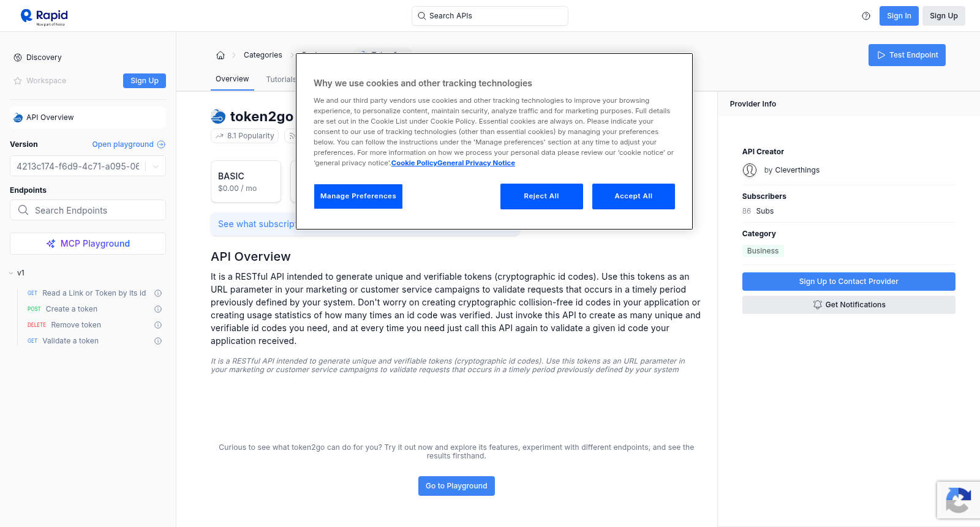Click info icon for Create a token
This screenshot has height=527, width=980.
[x=158, y=309]
